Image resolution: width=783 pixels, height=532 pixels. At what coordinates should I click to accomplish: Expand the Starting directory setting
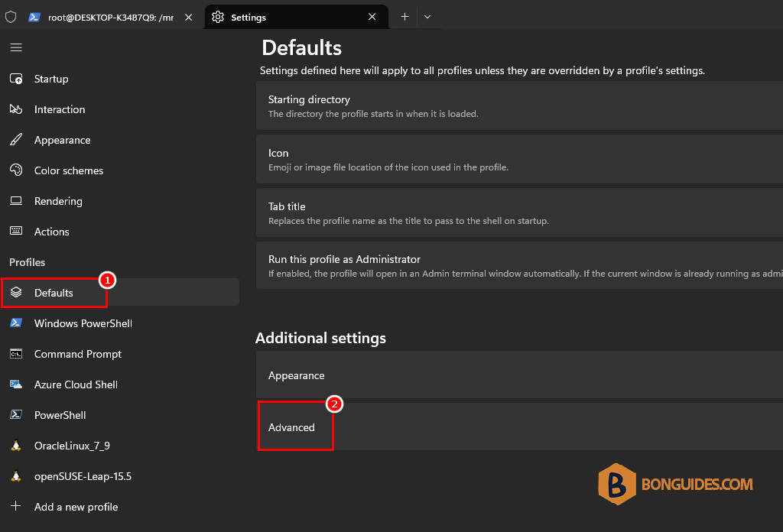[x=519, y=105]
